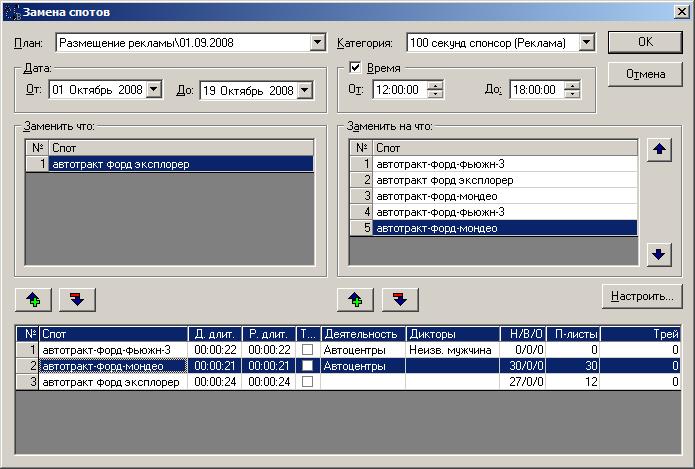This screenshot has width=695, height=469.
Task: Select автотракт форд эксплорер row in bottom table
Action: pyautogui.click(x=348, y=382)
